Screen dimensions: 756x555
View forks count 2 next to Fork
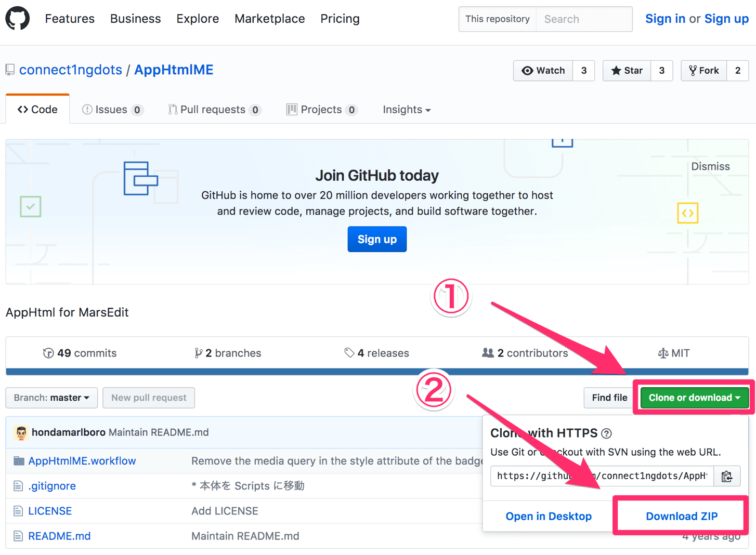pyautogui.click(x=737, y=71)
